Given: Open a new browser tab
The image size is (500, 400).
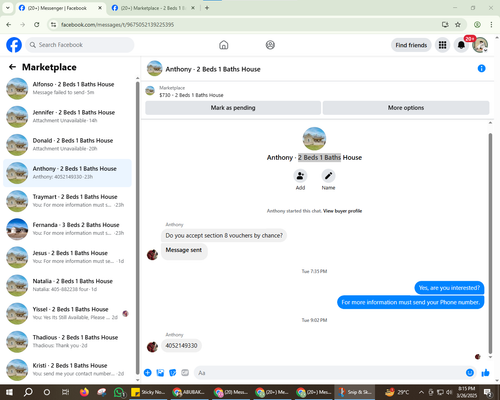Looking at the screenshot, I should [x=207, y=8].
